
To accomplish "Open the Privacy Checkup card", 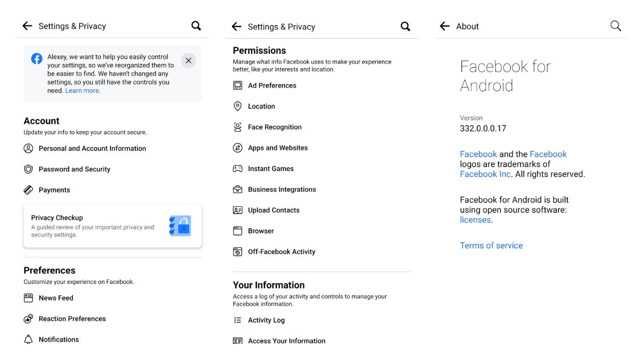I will tap(113, 226).
